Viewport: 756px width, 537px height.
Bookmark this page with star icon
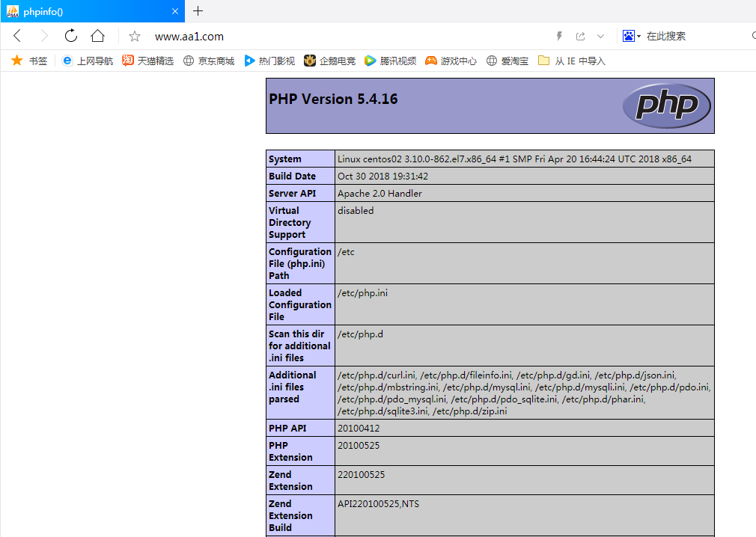pyautogui.click(x=135, y=36)
